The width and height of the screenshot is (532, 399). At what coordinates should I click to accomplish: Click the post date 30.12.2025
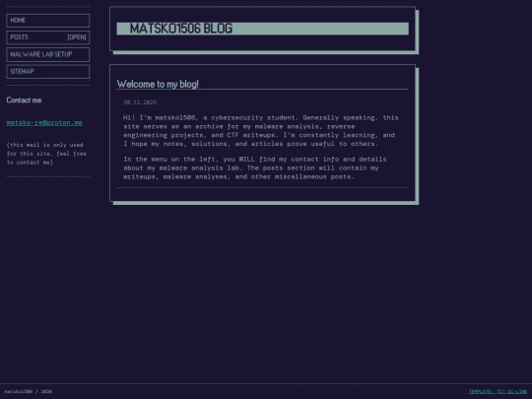coord(140,102)
